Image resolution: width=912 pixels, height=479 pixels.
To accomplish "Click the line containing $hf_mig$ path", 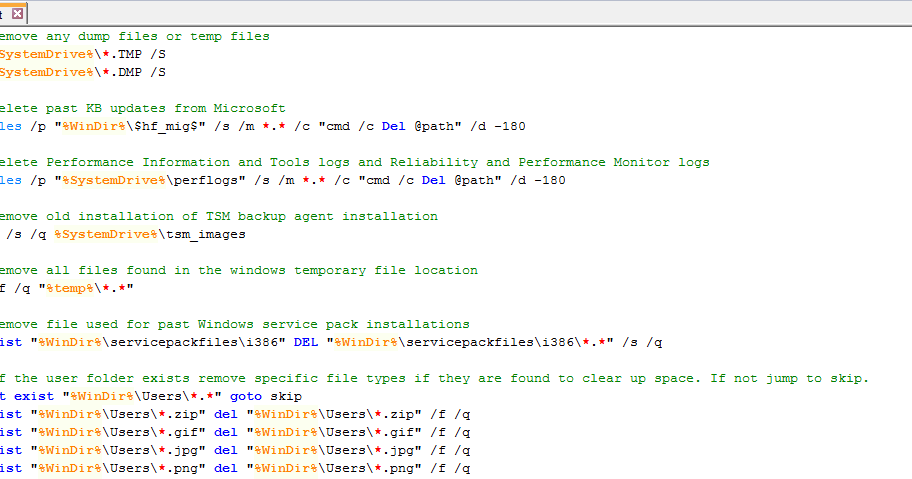I will pyautogui.click(x=263, y=126).
